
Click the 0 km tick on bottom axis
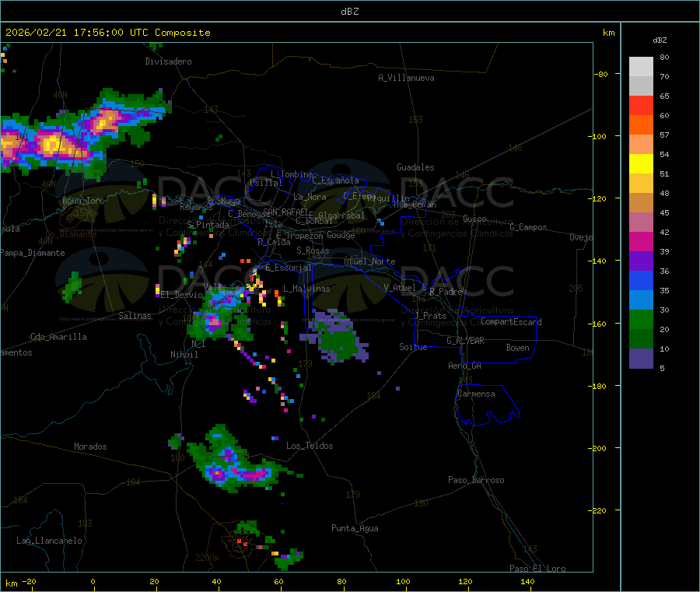[x=93, y=581]
